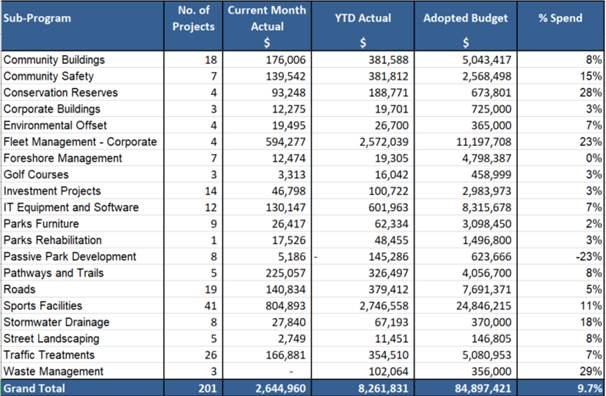Click the Sub-Program column header
606x396 pixels.
[37, 18]
